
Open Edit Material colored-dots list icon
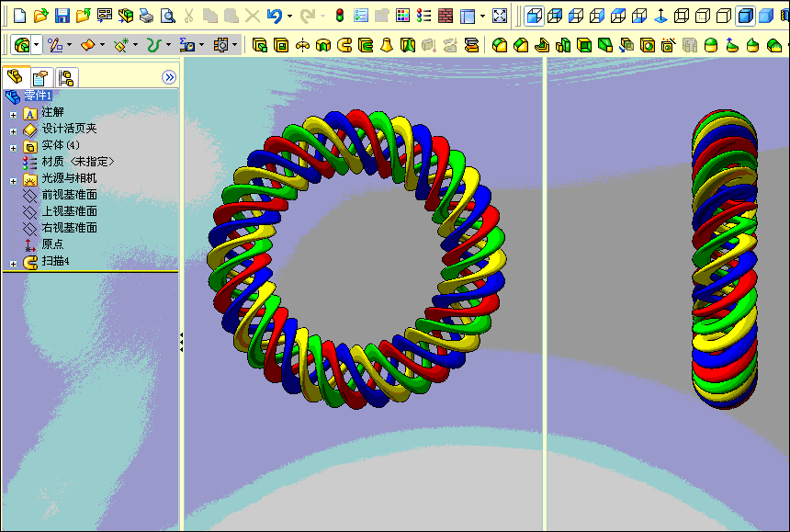tap(424, 15)
